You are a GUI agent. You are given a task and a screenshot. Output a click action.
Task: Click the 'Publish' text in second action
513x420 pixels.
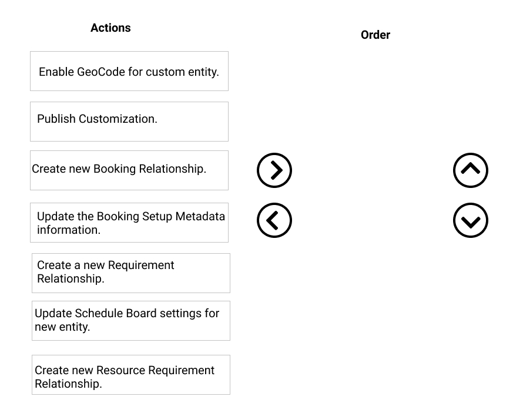coord(56,119)
